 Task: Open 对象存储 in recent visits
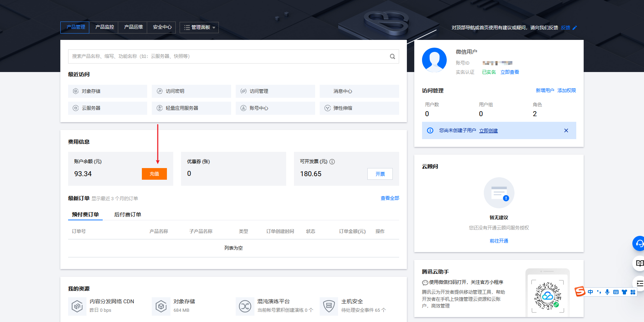coord(108,91)
